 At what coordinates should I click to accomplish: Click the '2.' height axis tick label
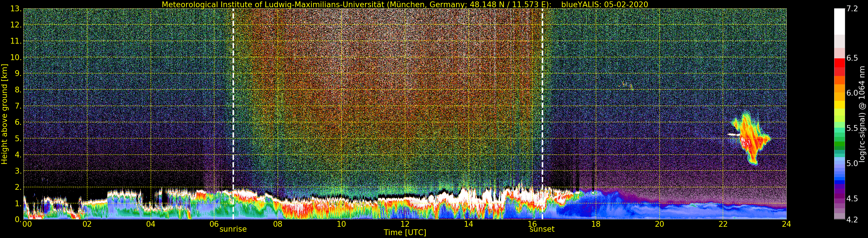[x=18, y=187]
